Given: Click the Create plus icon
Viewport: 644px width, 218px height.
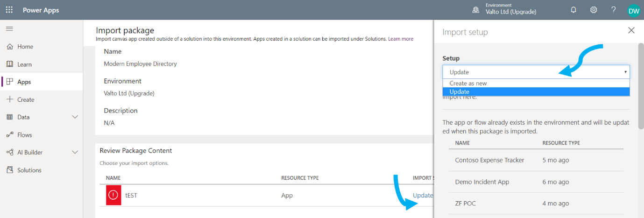Looking at the screenshot, I should [x=10, y=99].
